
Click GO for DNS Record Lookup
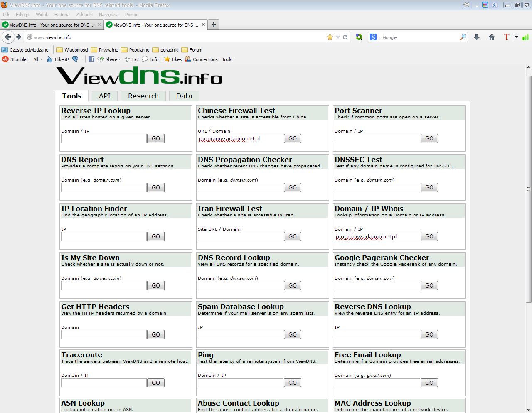(x=293, y=285)
